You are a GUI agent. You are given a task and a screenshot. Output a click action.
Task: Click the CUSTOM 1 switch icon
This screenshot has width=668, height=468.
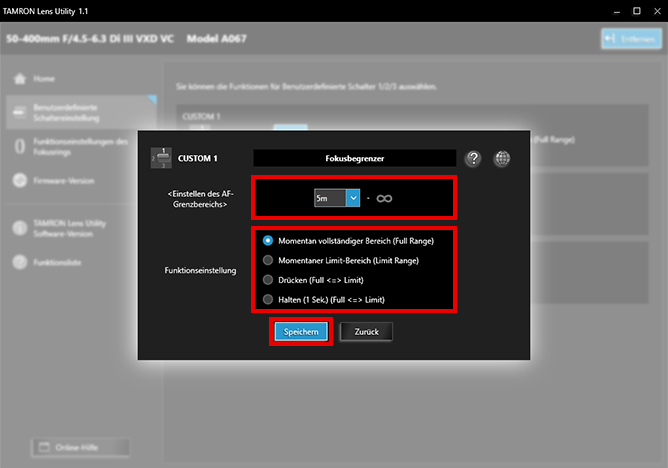[x=161, y=158]
